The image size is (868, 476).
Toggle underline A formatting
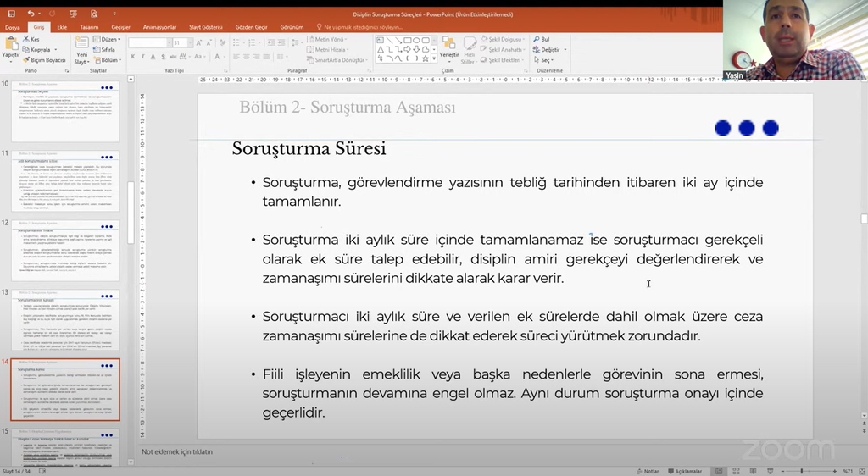(153, 57)
